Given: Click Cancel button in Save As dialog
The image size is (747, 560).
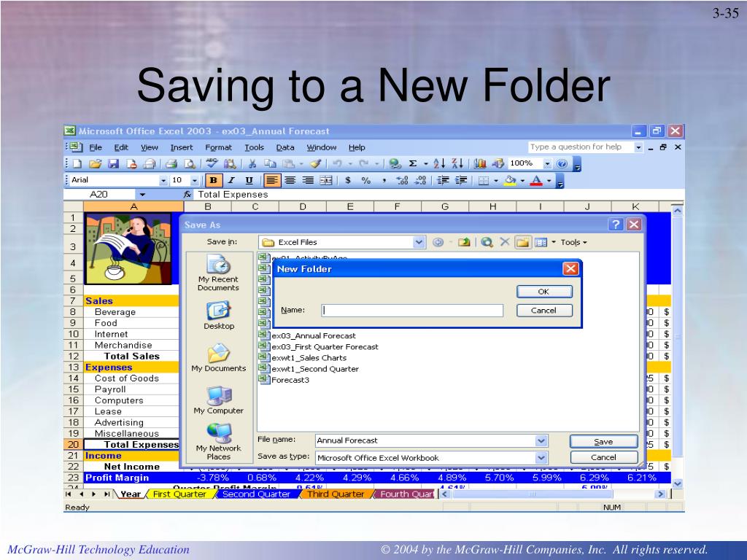Looking at the screenshot, I should click(603, 458).
